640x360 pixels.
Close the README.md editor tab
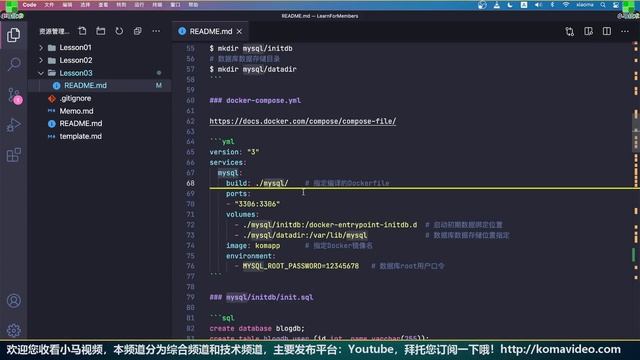point(239,31)
